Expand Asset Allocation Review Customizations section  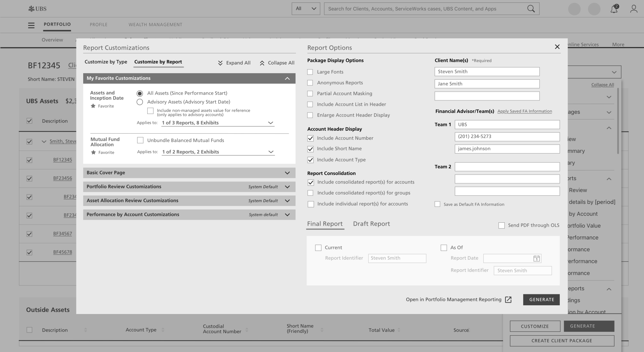pos(287,201)
